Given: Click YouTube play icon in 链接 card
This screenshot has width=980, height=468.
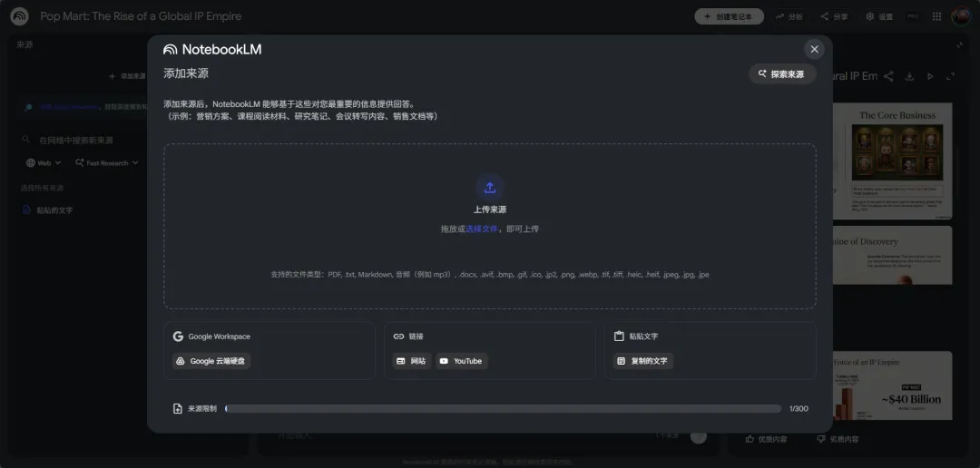Looking at the screenshot, I should pyautogui.click(x=444, y=361).
